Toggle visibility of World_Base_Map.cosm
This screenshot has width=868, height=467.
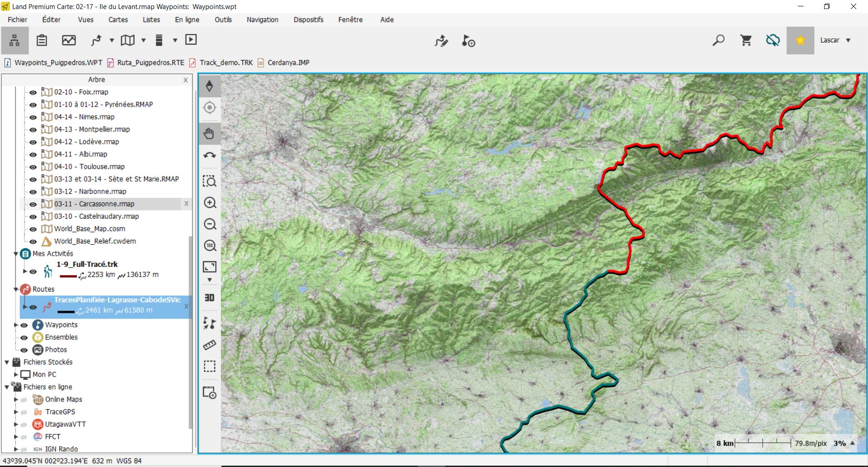tap(33, 229)
